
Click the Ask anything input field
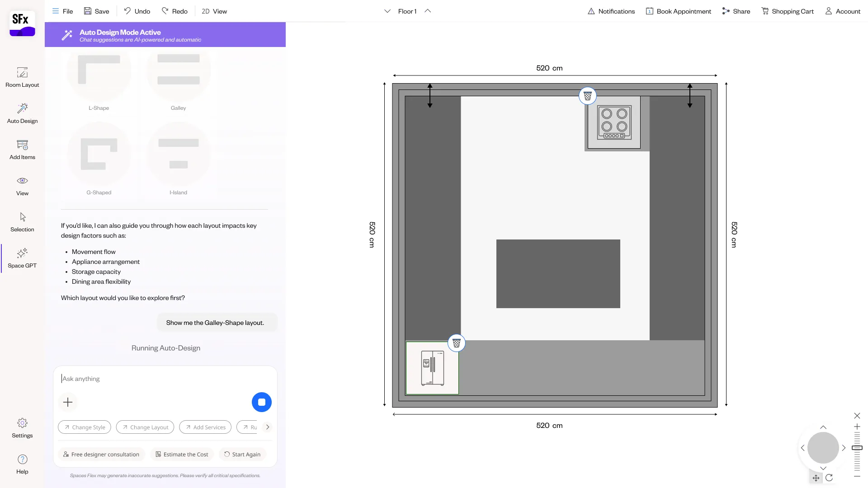pyautogui.click(x=165, y=379)
